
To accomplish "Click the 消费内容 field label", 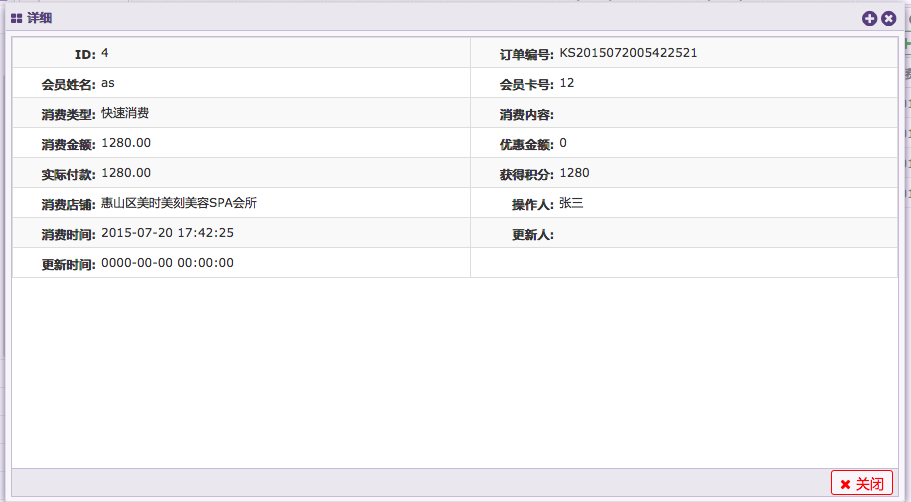I will click(526, 115).
